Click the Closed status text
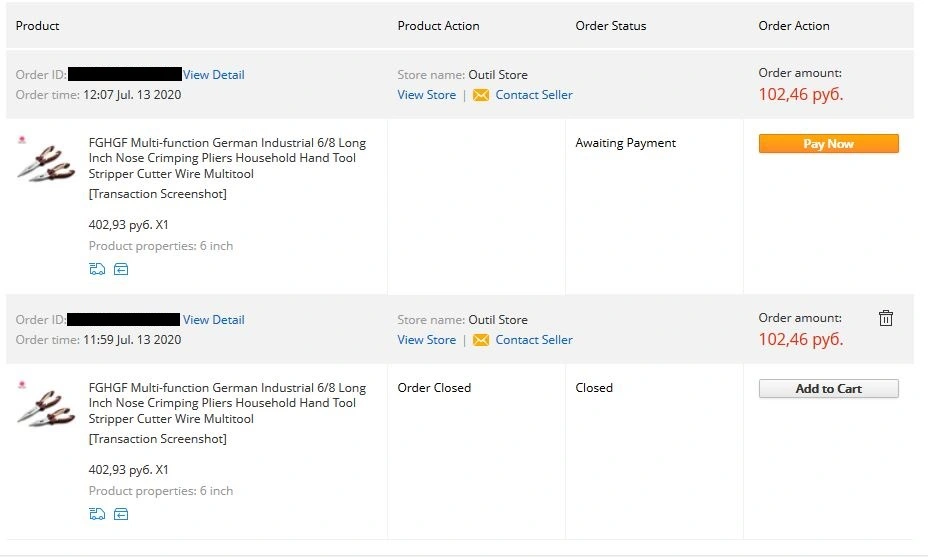The image size is (928, 557). coord(594,388)
